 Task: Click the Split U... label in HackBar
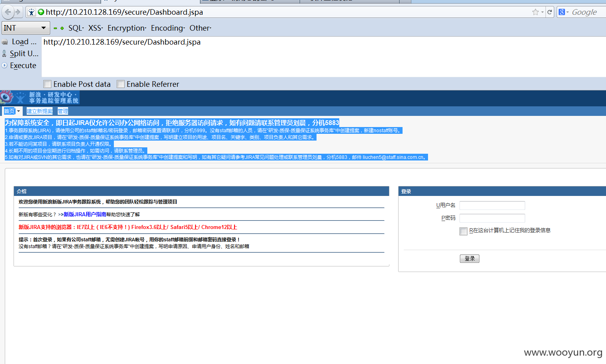[24, 53]
